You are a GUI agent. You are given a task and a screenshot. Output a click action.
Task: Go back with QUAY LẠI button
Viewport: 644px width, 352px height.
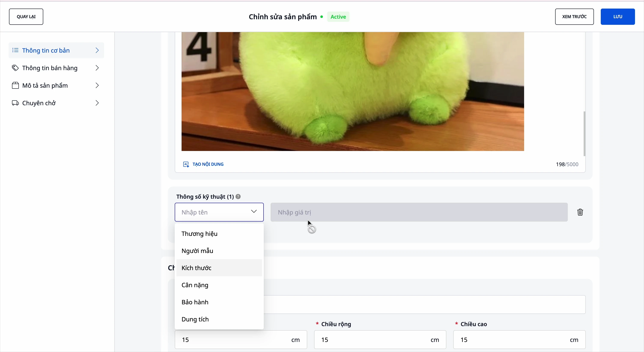[x=26, y=17]
